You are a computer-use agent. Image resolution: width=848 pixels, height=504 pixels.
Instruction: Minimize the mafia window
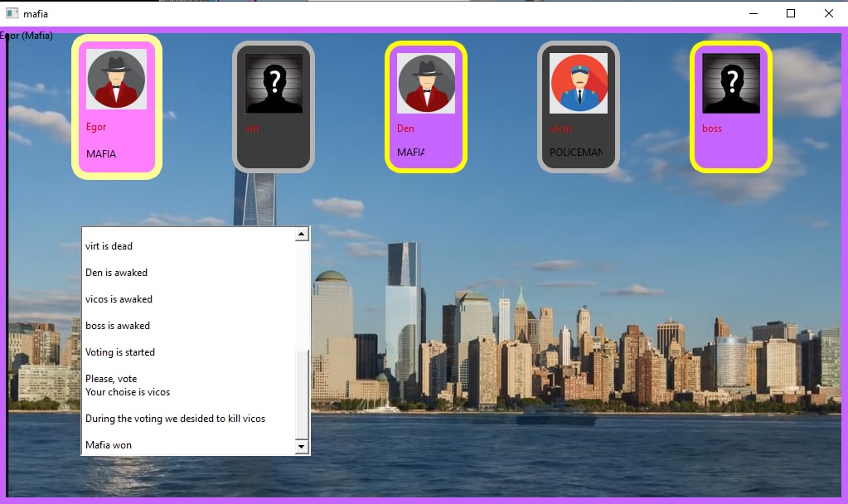[x=754, y=13]
